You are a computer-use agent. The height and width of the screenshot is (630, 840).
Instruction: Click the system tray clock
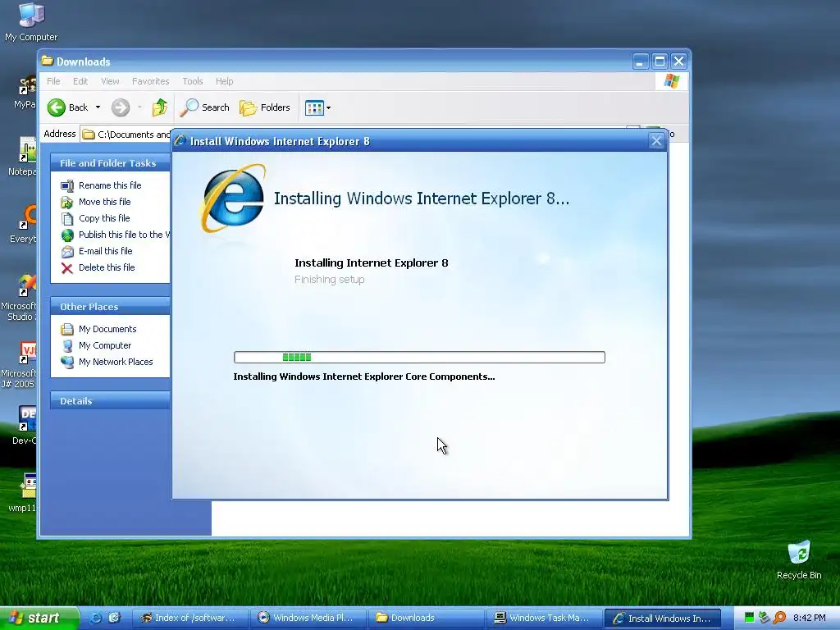(x=809, y=618)
